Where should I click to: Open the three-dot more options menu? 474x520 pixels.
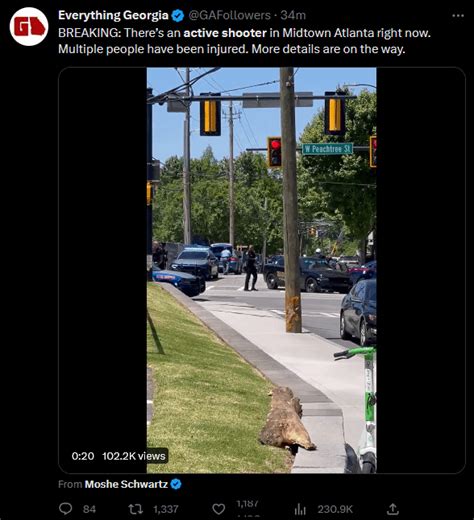click(x=458, y=15)
